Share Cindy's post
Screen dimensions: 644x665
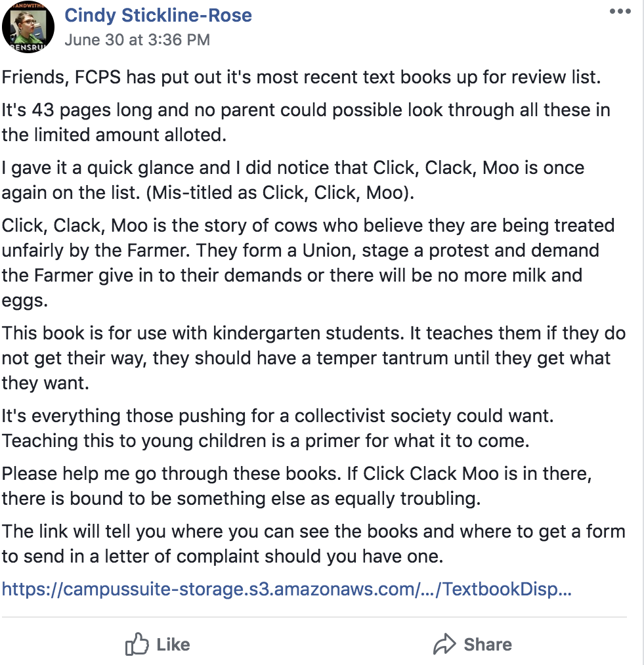pos(473,645)
